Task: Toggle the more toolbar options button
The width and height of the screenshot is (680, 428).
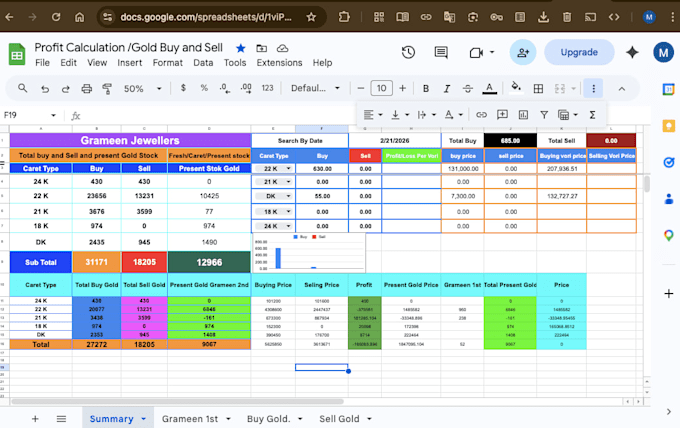Action: (x=593, y=88)
